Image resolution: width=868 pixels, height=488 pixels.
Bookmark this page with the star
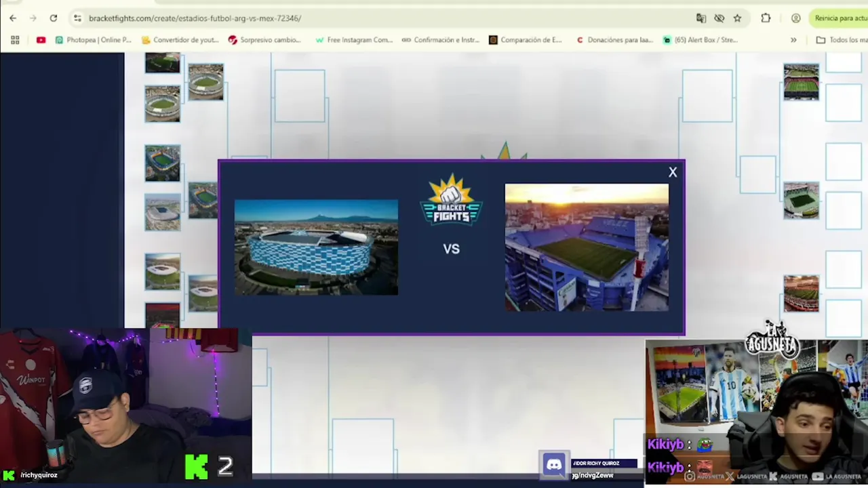pos(737,18)
